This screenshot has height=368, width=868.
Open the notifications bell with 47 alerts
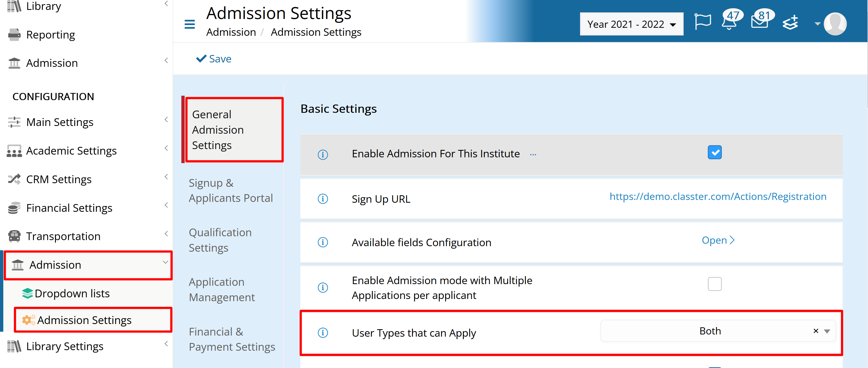click(x=729, y=22)
